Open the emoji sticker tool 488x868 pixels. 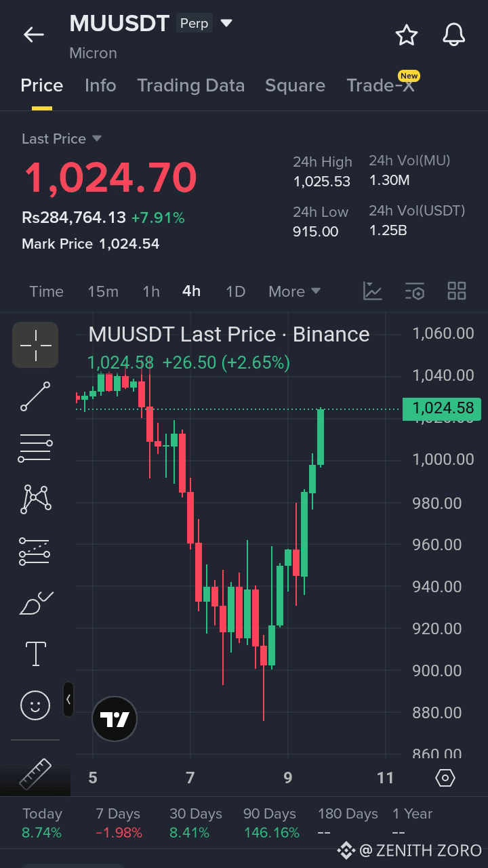point(35,705)
